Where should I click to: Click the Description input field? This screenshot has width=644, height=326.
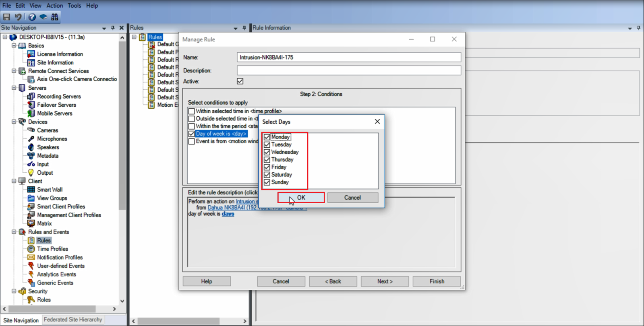click(x=349, y=70)
